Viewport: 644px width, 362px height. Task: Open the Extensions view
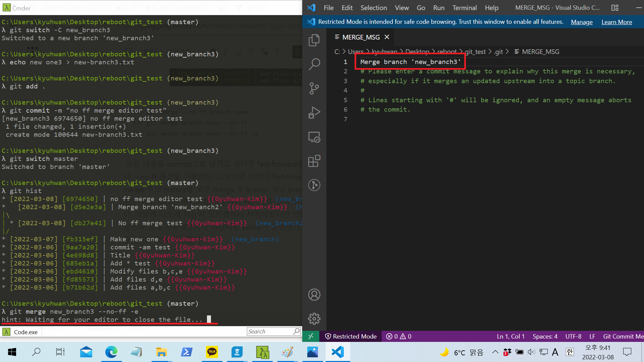(314, 161)
